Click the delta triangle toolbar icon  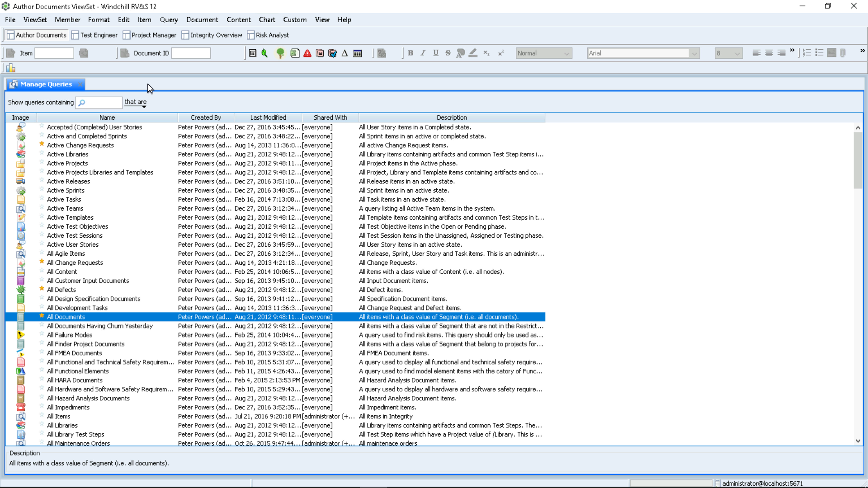[x=345, y=53]
